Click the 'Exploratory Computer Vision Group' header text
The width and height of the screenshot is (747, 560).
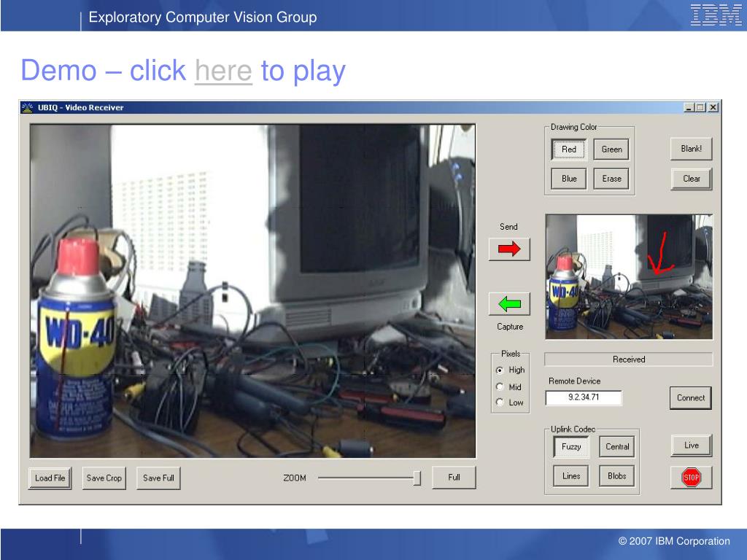[x=203, y=17]
